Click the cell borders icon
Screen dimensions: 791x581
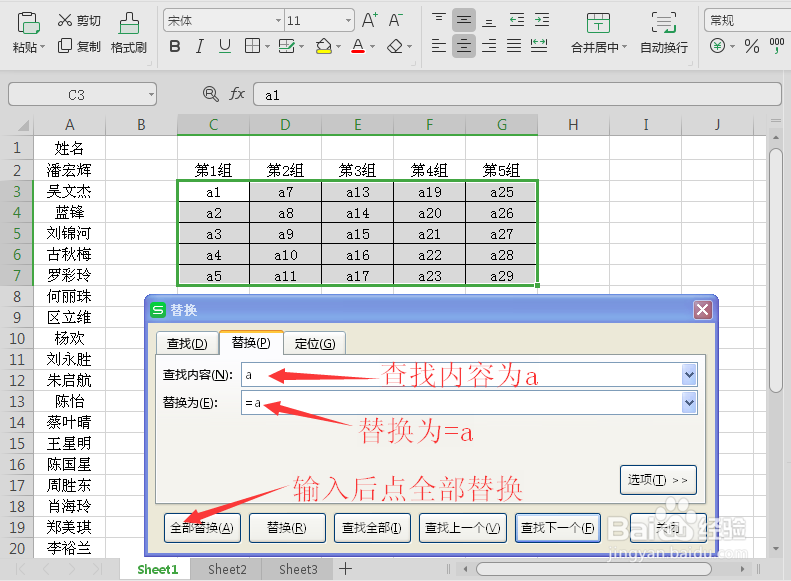252,46
